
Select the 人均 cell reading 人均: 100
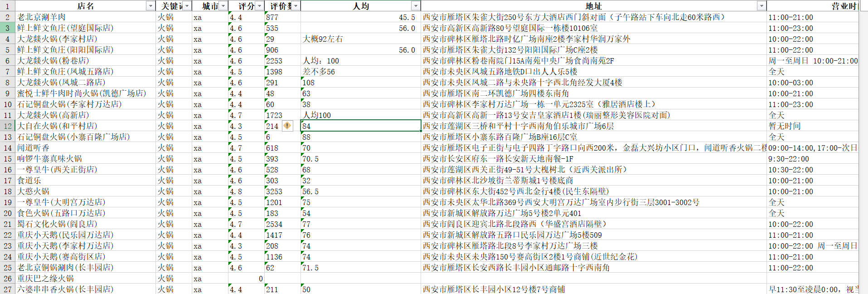[x=361, y=61]
